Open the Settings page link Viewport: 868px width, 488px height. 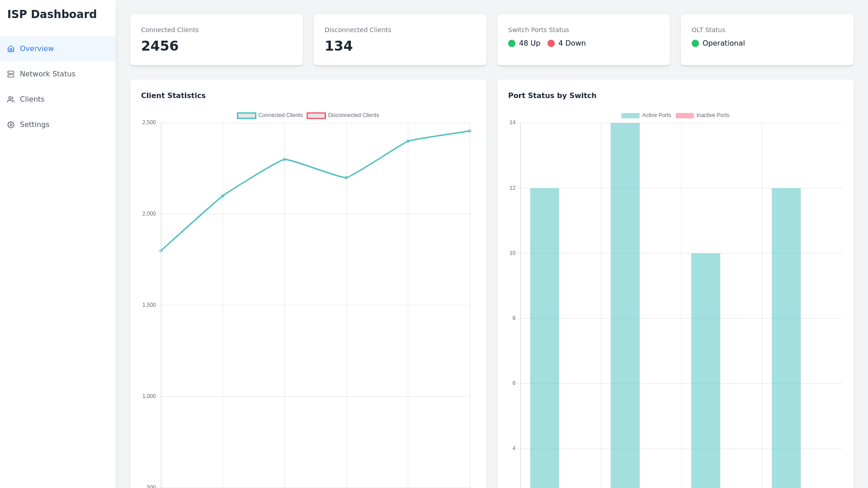(34, 125)
